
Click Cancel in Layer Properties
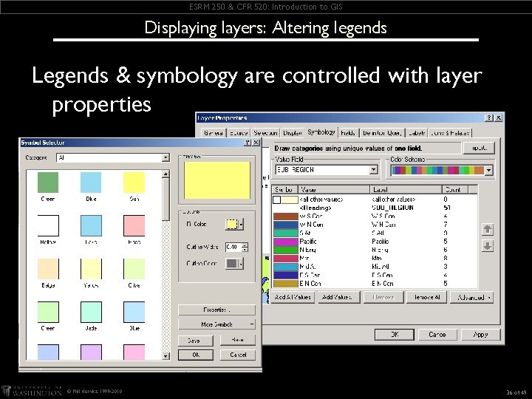[x=437, y=335]
